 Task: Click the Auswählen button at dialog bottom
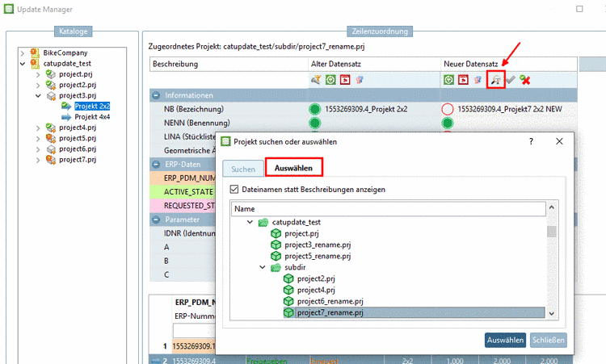505,340
